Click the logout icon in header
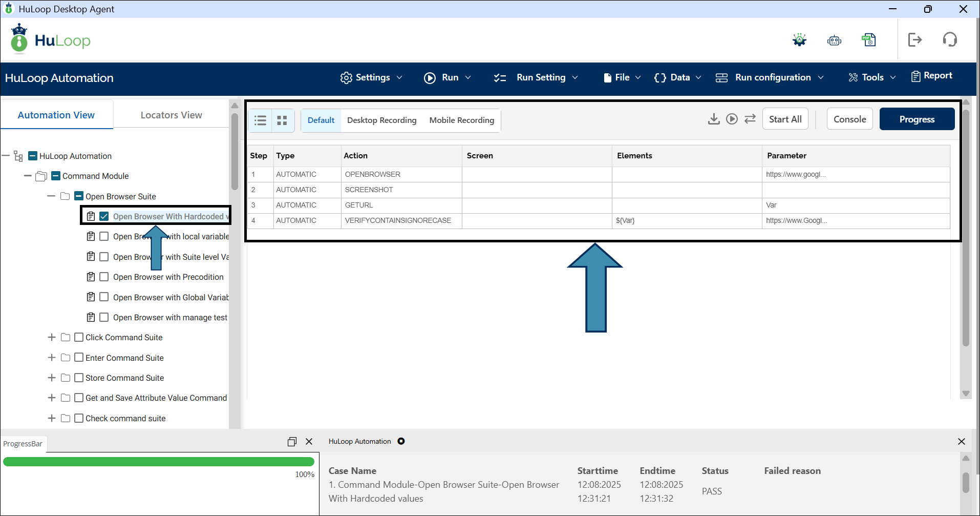This screenshot has height=516, width=980. click(x=914, y=40)
